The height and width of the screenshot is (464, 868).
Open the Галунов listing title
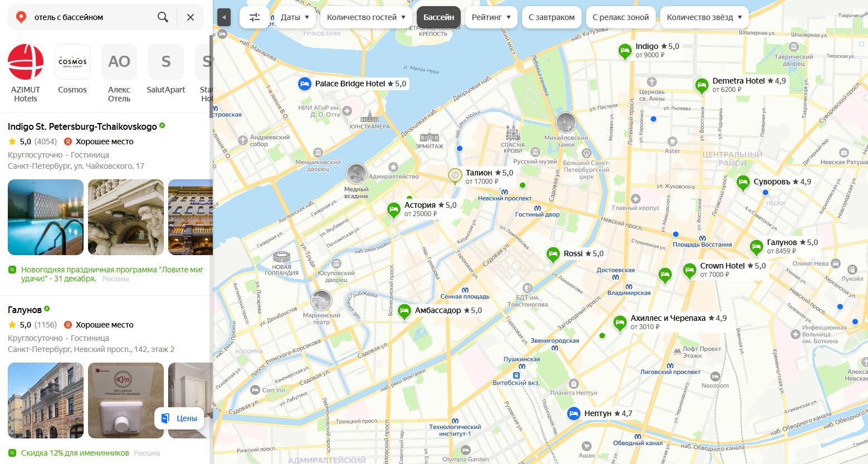pyautogui.click(x=25, y=310)
